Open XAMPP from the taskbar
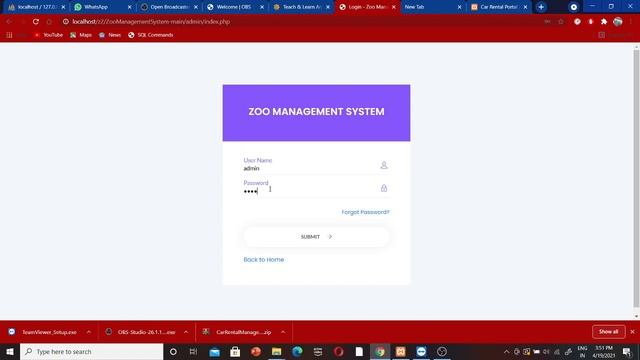 pos(400,351)
